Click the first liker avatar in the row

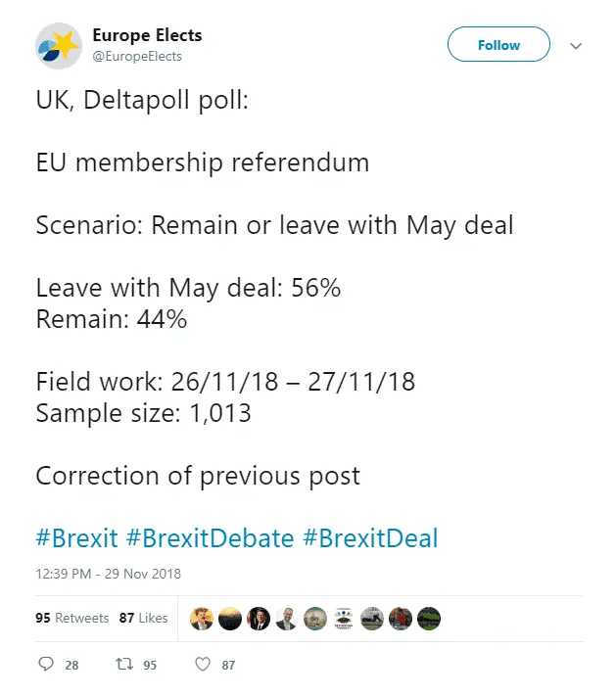pyautogui.click(x=201, y=618)
